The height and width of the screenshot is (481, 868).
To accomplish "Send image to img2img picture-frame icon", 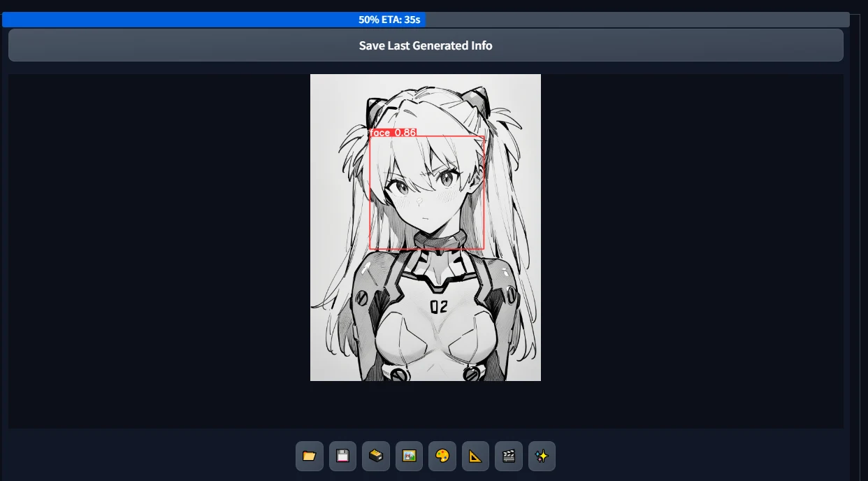I will point(409,456).
